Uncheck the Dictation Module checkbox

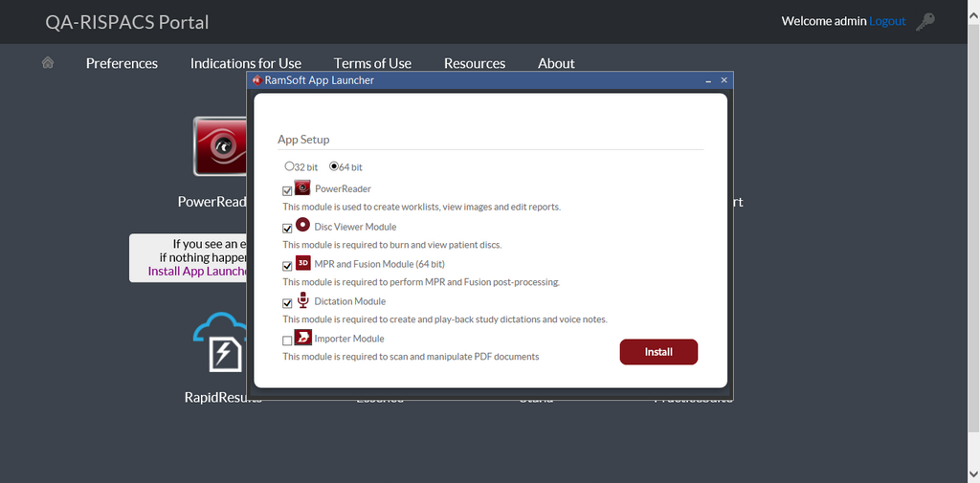click(287, 304)
